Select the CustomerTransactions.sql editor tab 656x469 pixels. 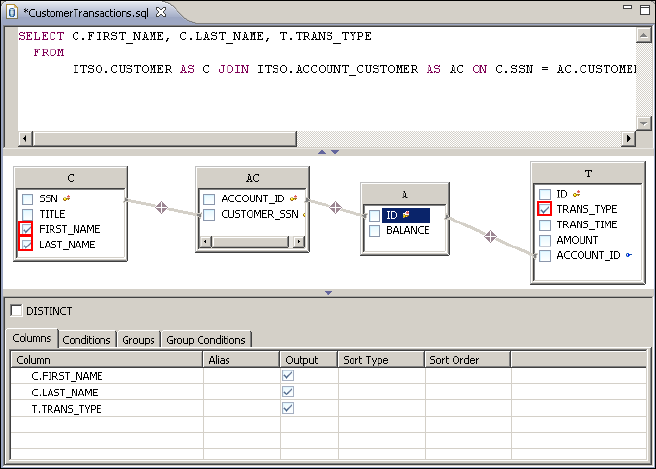(86, 13)
